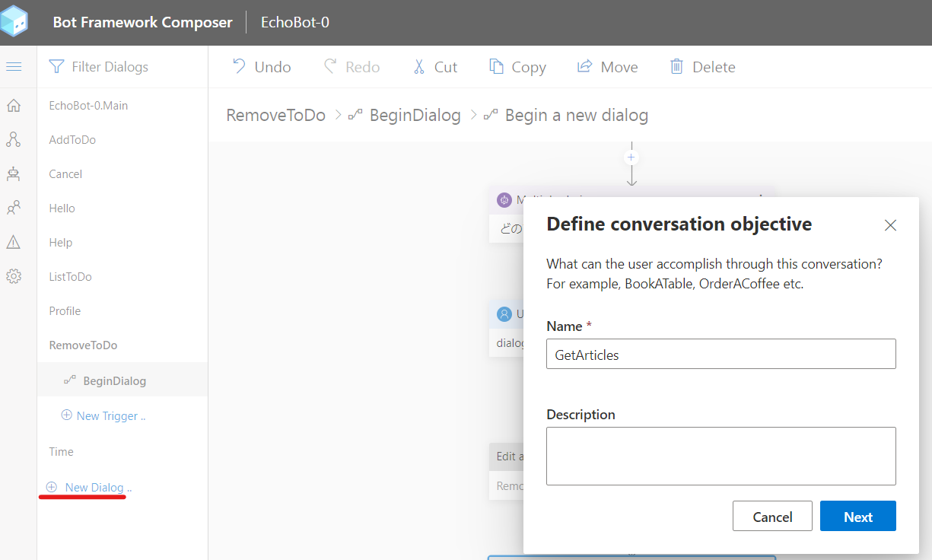Select the AddToDo dialog
Viewport: 932px width, 560px height.
coord(72,140)
